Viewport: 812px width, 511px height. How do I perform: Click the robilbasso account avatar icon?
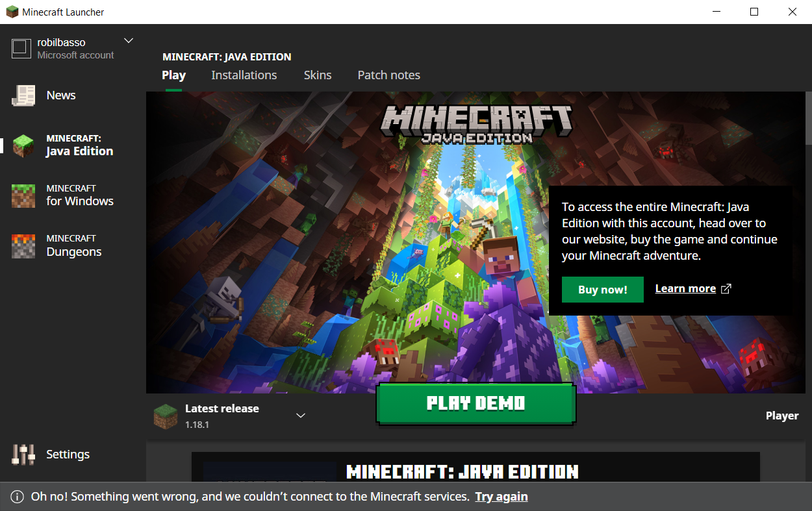(21, 48)
